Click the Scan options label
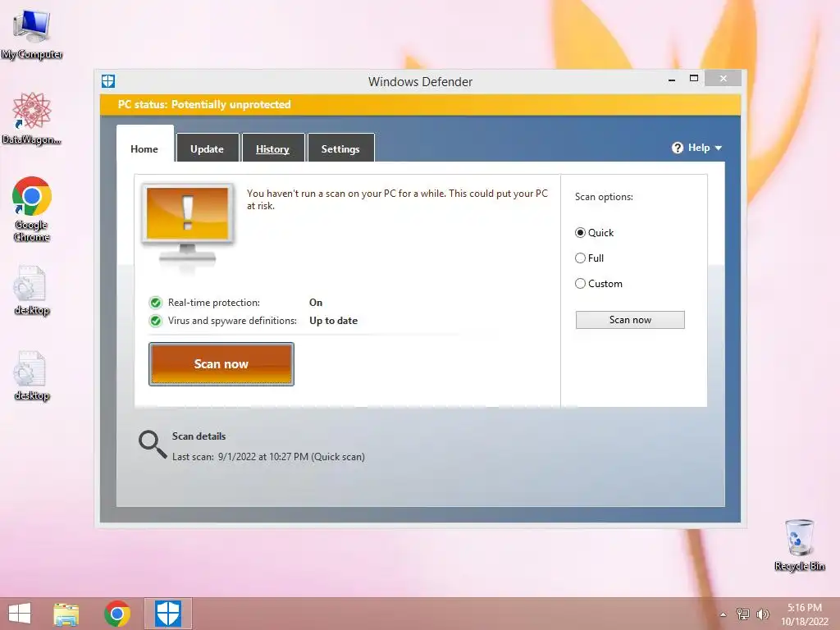Image resolution: width=840 pixels, height=630 pixels. tap(604, 197)
